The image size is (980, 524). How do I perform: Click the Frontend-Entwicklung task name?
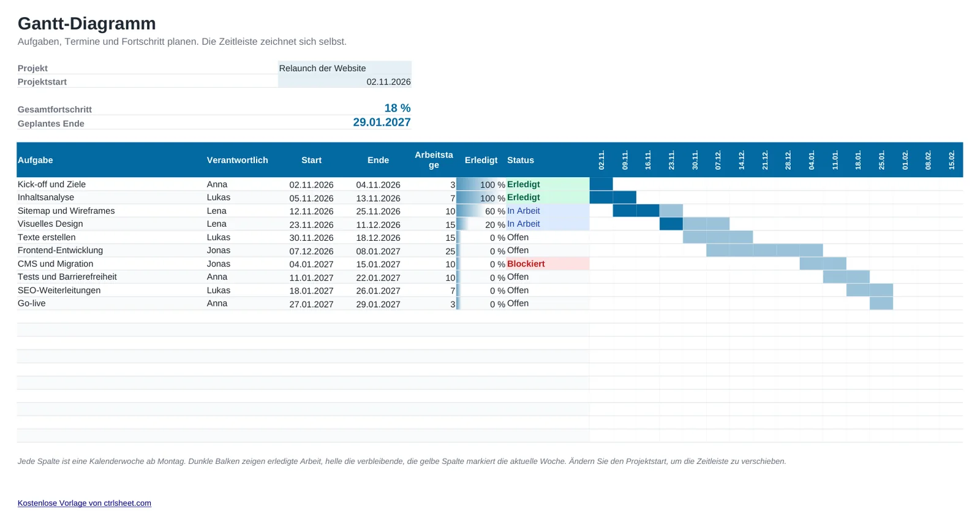click(x=60, y=250)
